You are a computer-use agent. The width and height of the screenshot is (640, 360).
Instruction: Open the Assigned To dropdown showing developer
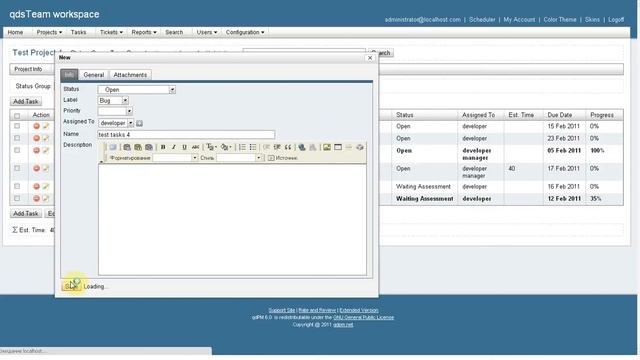[116, 123]
